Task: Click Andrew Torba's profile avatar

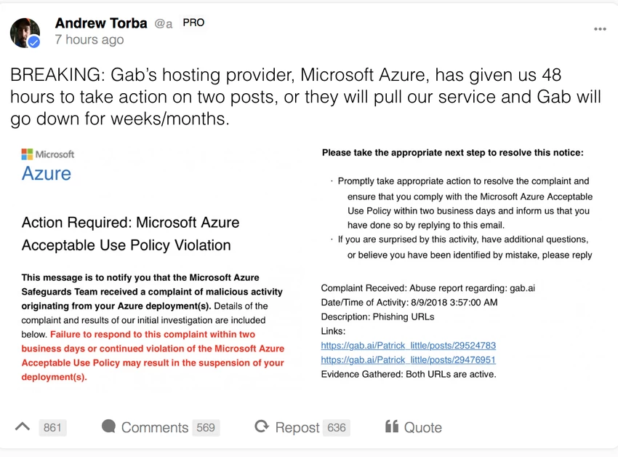Action: pyautogui.click(x=25, y=33)
